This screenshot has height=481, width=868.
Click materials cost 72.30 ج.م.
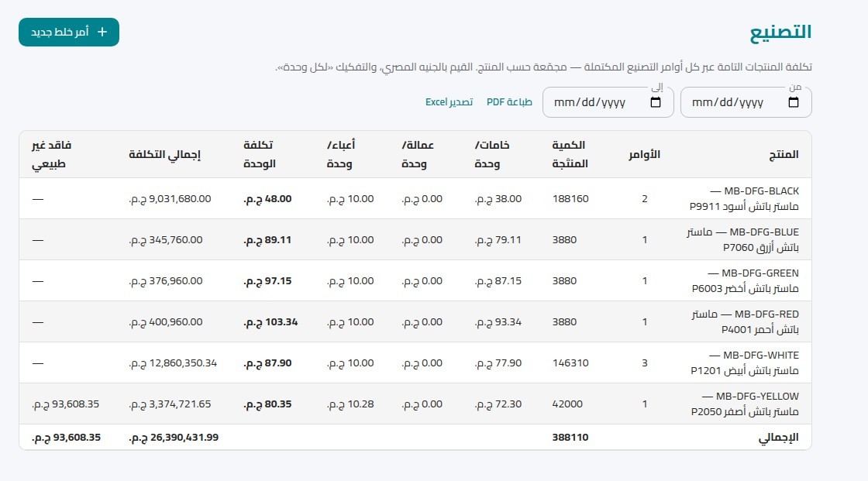point(498,404)
